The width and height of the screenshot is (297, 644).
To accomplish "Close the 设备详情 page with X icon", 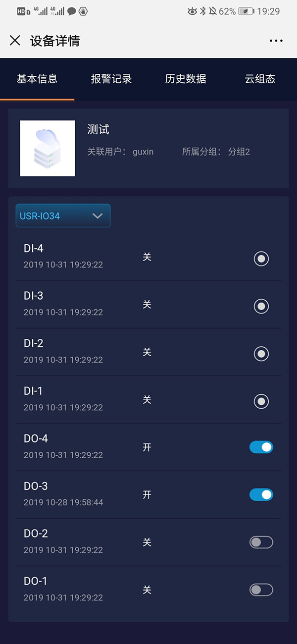I will (15, 41).
